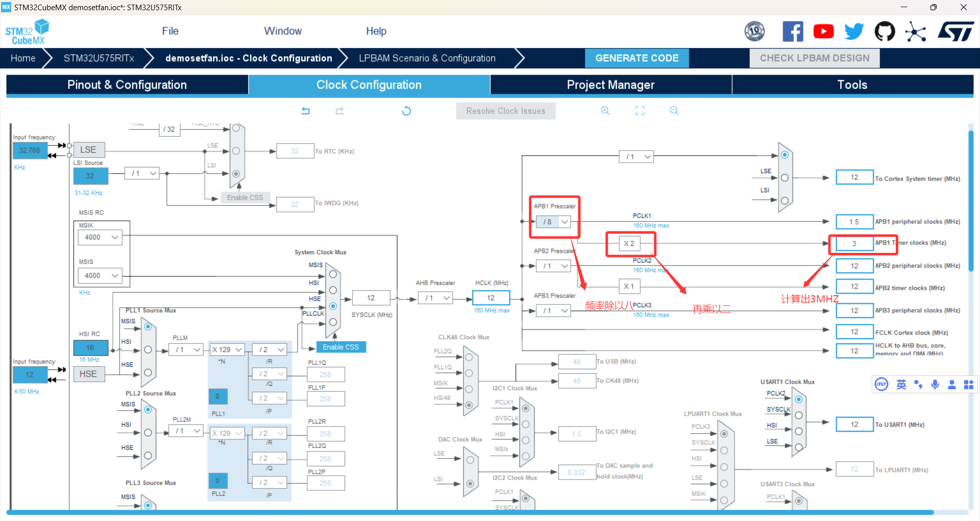The height and width of the screenshot is (521, 980).
Task: Click the APB1 Timer clocks value 3
Action: [x=854, y=244]
